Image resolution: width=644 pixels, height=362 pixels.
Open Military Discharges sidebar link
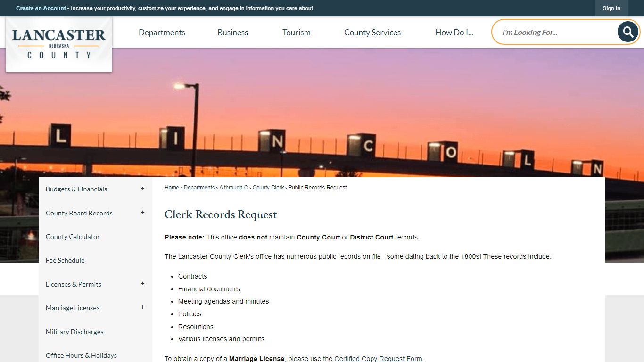[x=74, y=332]
